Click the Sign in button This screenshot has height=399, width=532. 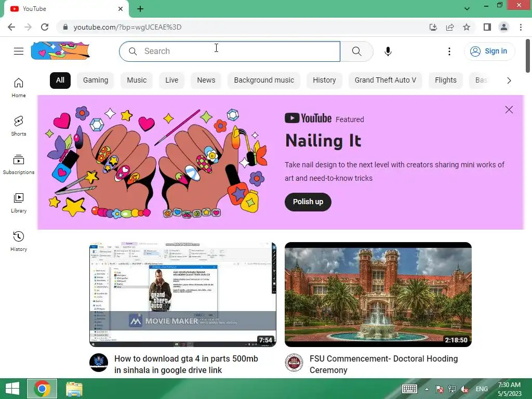[489, 51]
